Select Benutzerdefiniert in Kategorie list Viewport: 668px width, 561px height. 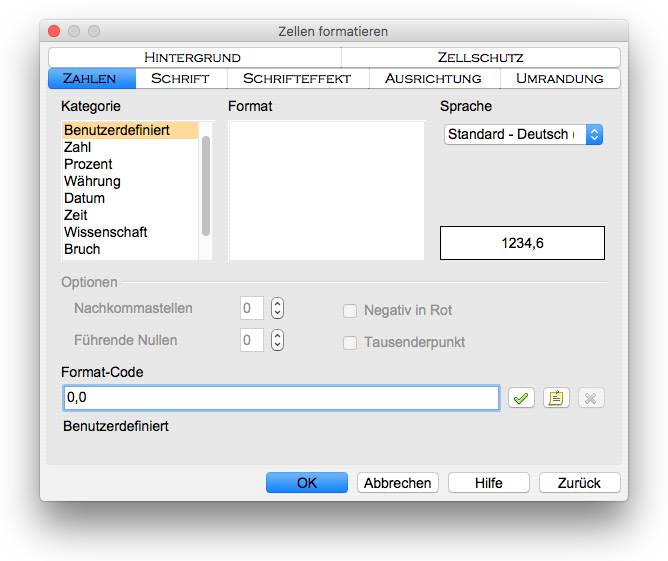pos(130,130)
